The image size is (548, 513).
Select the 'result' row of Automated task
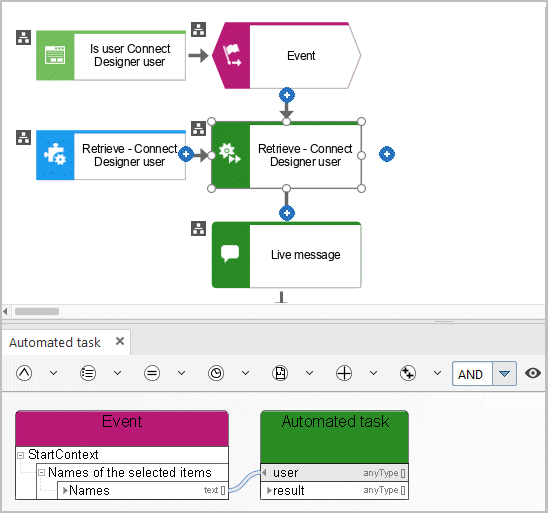[334, 491]
